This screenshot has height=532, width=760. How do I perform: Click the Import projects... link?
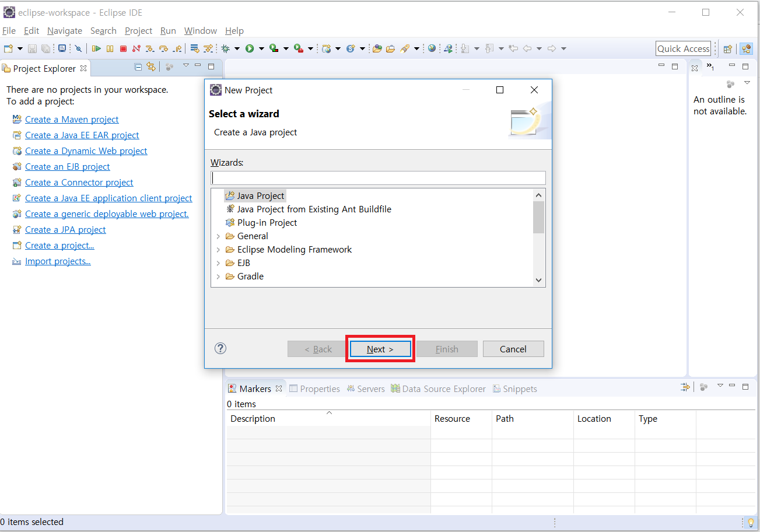[x=58, y=261]
